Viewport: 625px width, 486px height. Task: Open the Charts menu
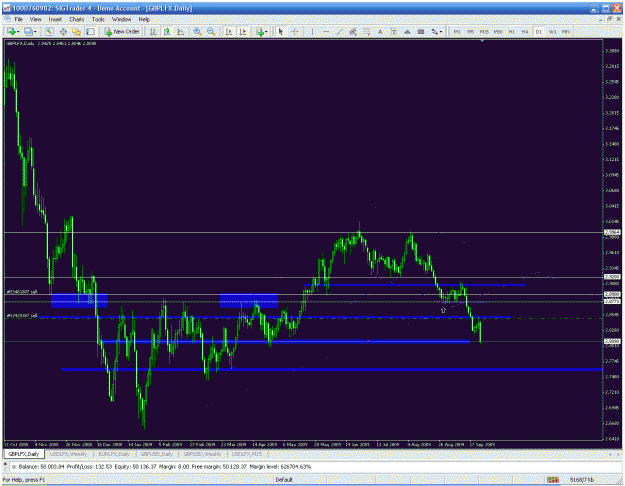77,19
